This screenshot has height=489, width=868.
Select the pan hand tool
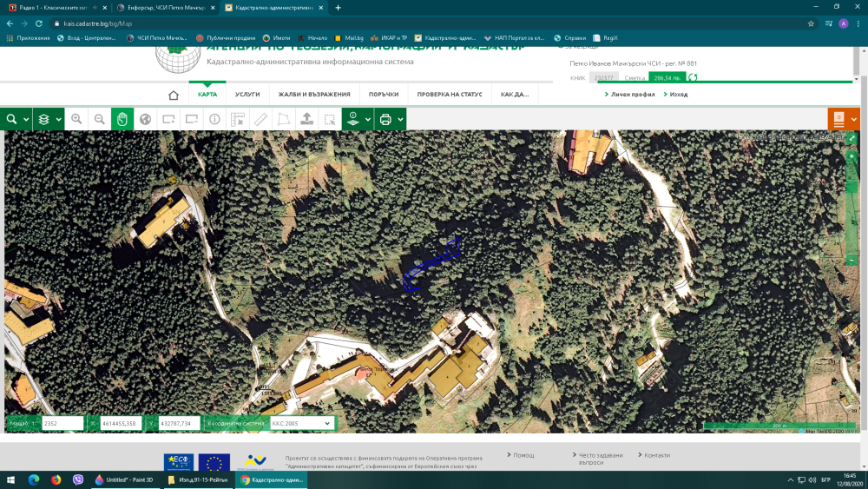pos(122,119)
